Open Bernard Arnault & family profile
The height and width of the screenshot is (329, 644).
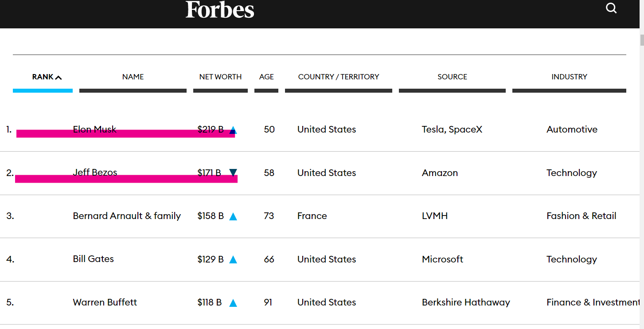[x=127, y=216]
